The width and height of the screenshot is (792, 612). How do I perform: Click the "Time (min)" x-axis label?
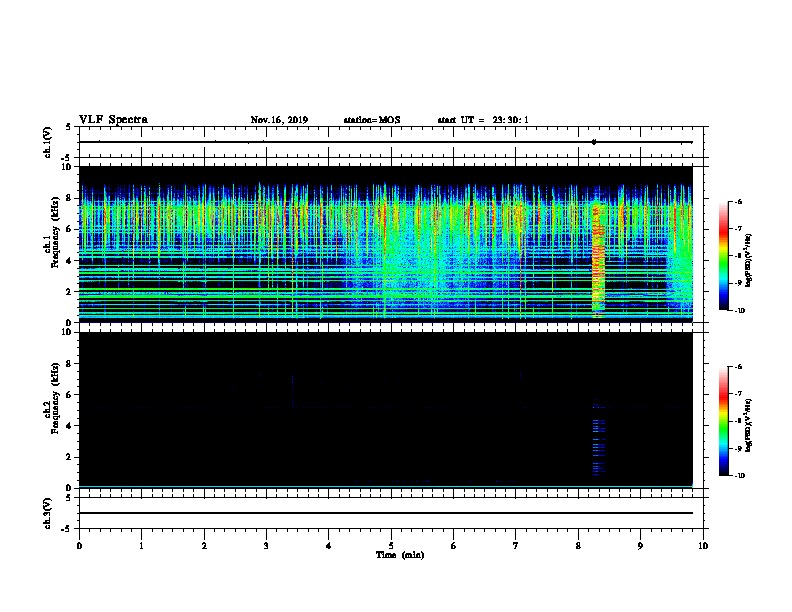[x=400, y=555]
